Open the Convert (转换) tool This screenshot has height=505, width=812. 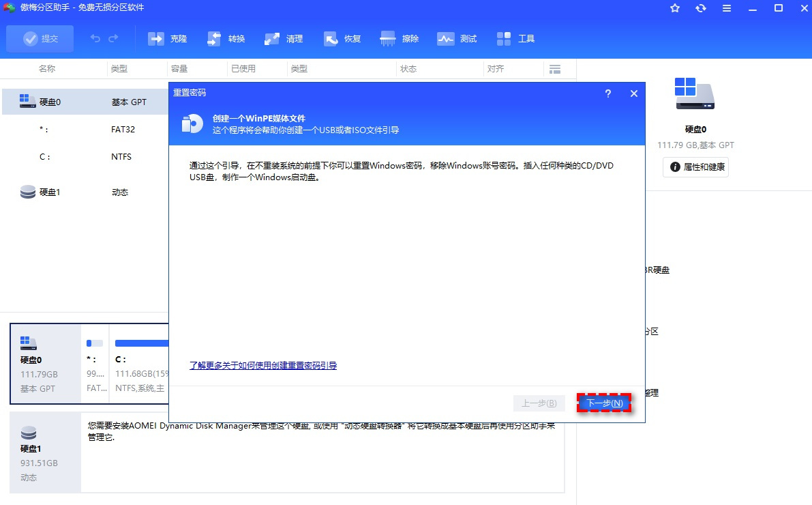pos(226,38)
